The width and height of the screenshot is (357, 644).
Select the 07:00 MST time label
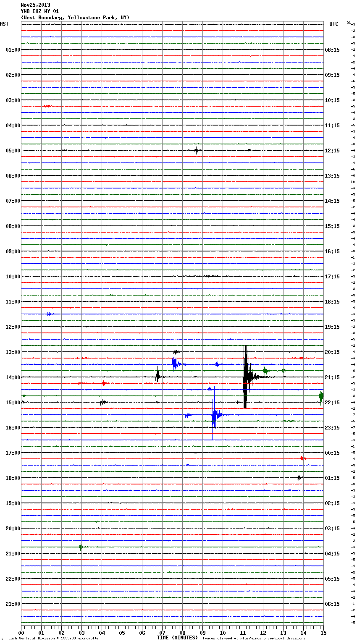pos(13,201)
